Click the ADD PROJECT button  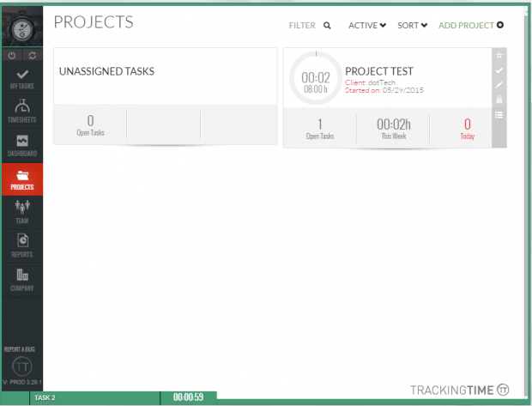(471, 26)
